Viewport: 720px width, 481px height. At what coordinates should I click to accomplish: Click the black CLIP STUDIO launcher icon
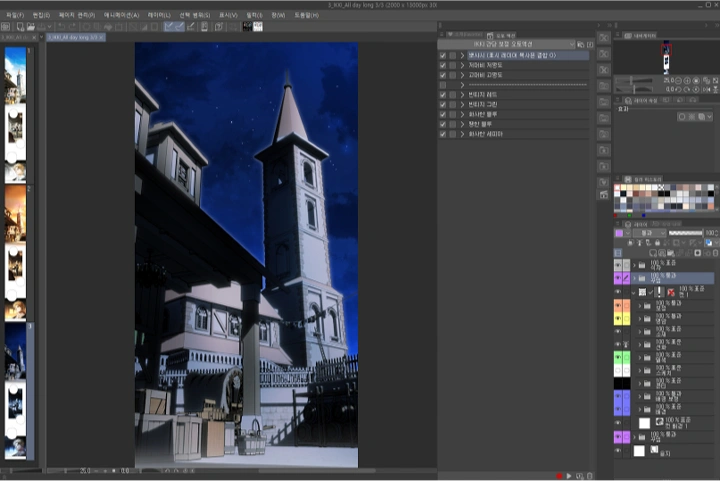tap(247, 27)
